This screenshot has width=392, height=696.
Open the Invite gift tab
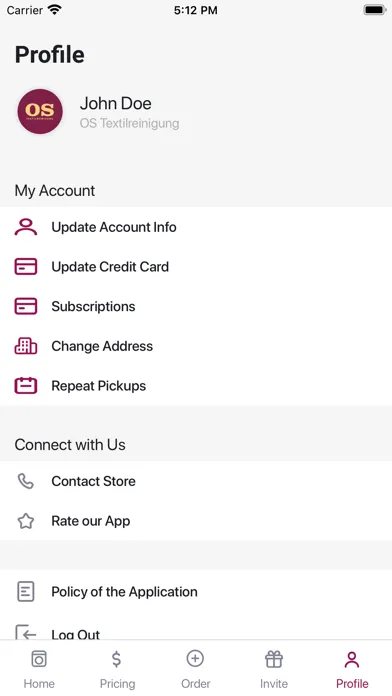[x=274, y=670]
